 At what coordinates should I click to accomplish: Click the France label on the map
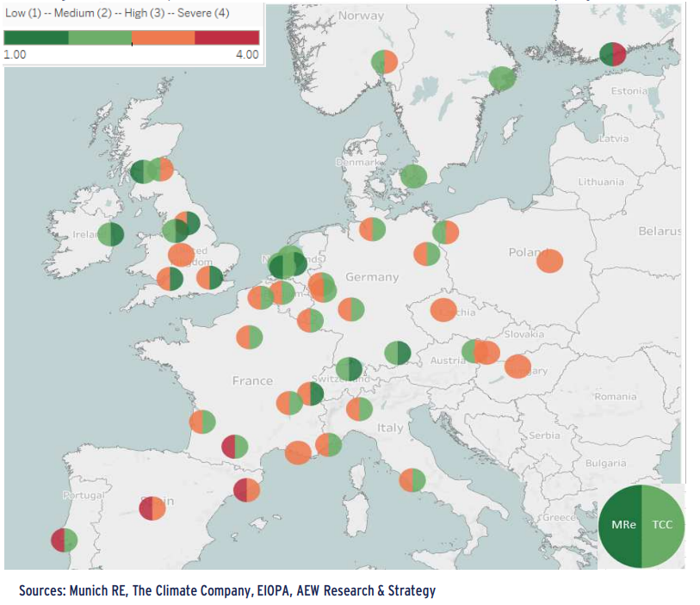point(250,378)
